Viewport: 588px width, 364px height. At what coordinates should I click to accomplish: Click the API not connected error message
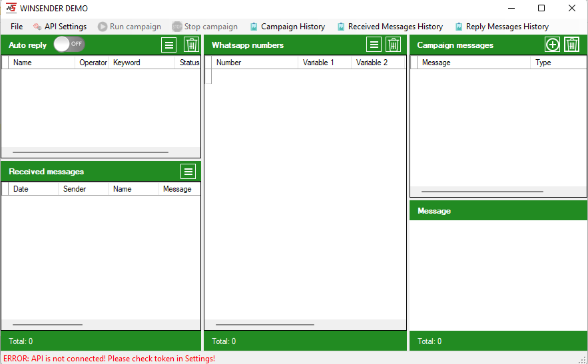click(109, 359)
